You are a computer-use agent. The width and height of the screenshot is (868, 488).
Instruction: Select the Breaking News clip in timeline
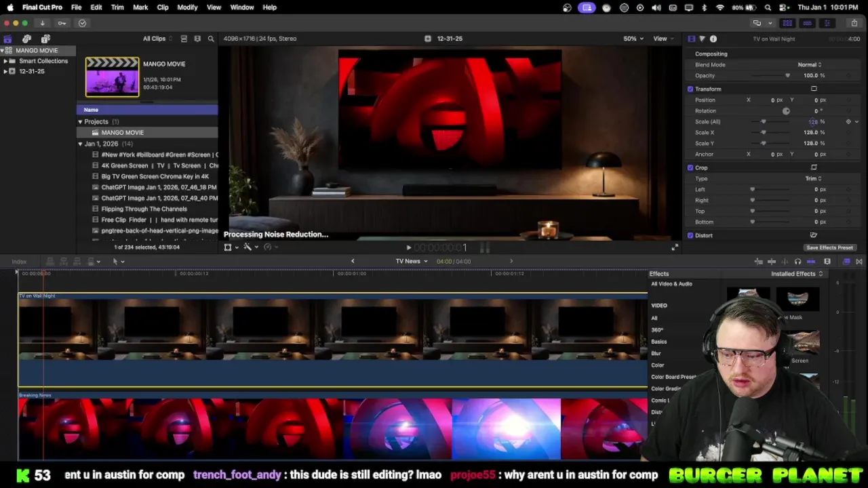click(x=332, y=427)
